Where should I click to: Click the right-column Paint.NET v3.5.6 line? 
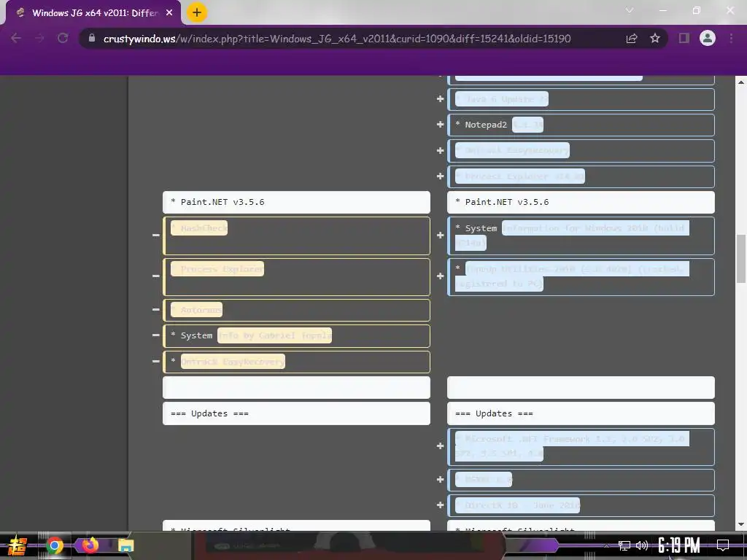581,203
